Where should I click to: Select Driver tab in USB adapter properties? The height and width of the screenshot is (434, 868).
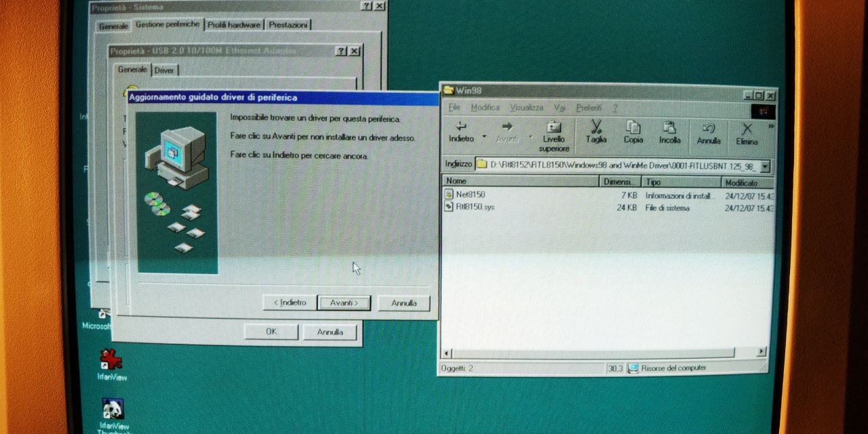tap(164, 71)
